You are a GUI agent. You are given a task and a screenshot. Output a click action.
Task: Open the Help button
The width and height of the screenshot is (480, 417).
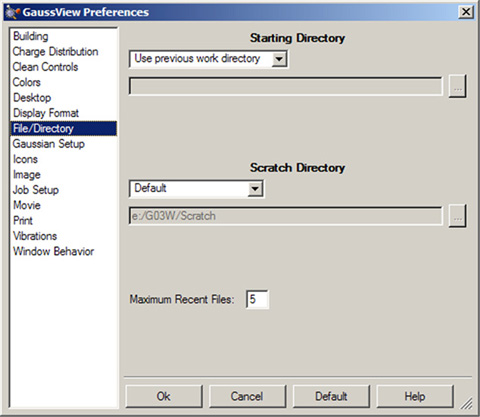coord(415,396)
